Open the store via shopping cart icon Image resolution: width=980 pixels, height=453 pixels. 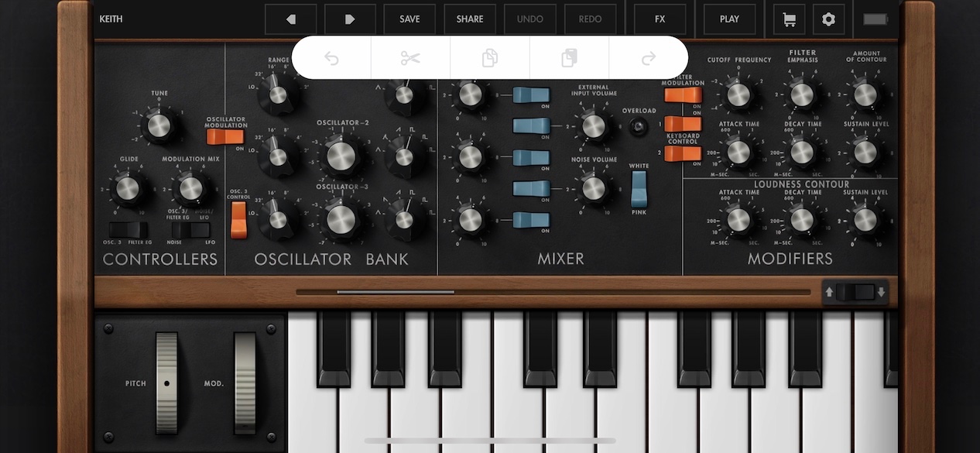coord(789,19)
